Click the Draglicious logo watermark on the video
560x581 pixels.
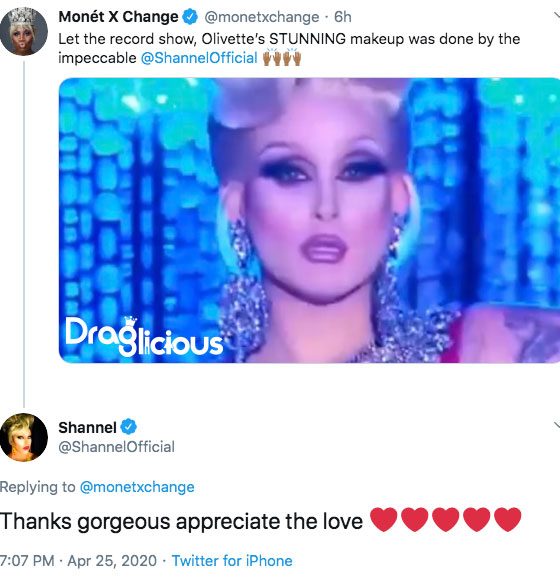tap(145, 336)
